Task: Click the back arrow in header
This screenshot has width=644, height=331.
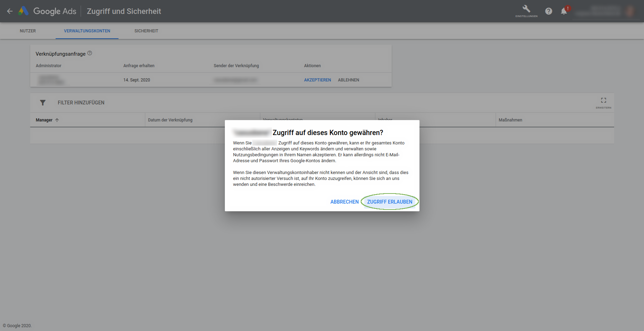Action: point(10,11)
